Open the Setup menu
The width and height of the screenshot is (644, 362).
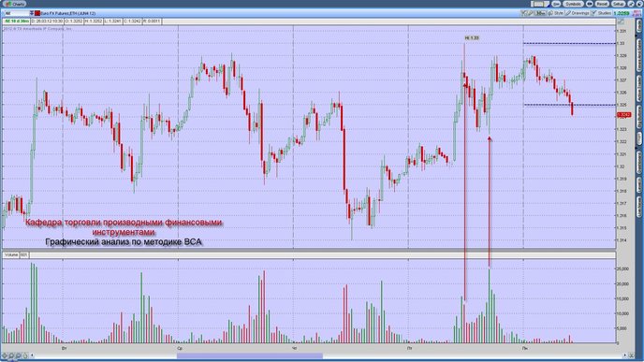618,4
